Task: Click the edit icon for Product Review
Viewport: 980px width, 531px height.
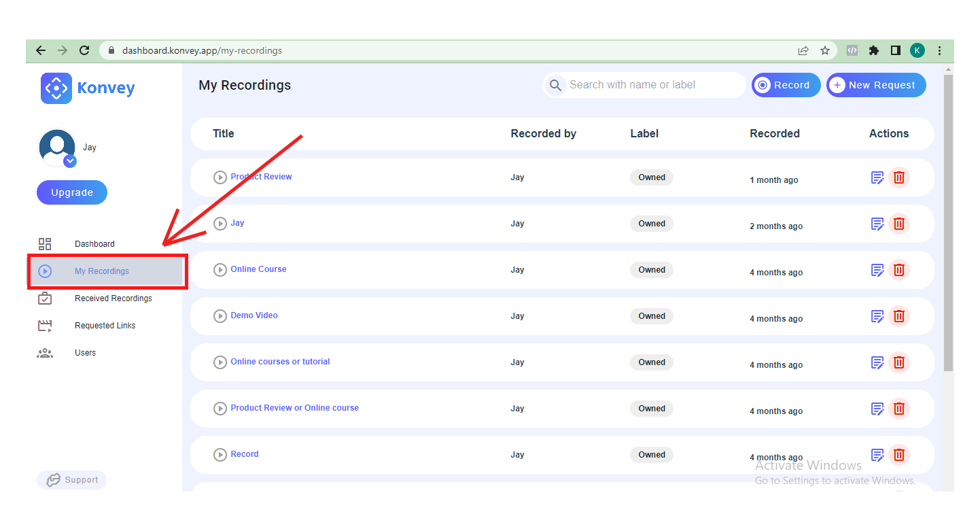Action: (877, 177)
